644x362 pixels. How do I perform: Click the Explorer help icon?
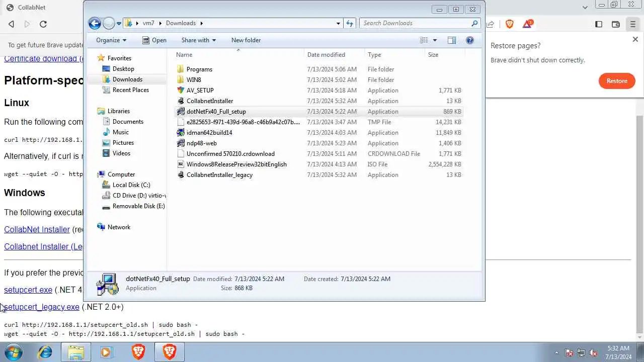pyautogui.click(x=470, y=40)
